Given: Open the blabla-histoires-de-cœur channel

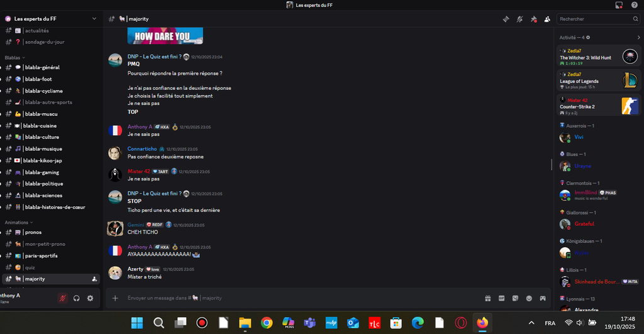Looking at the screenshot, I should 51,207.
